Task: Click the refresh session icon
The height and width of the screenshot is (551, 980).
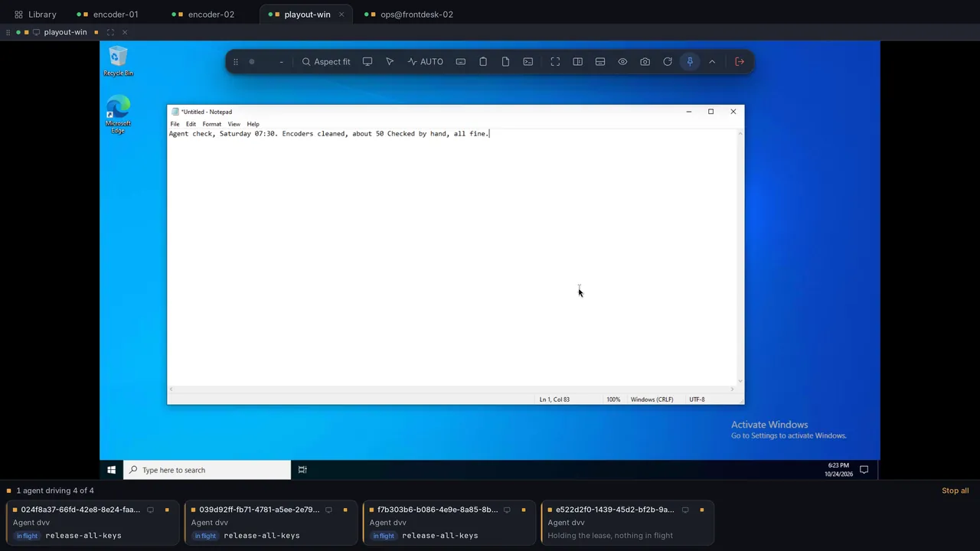Action: click(668, 62)
